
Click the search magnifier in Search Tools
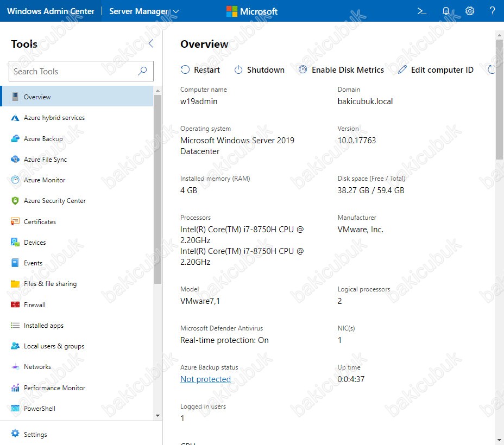(142, 71)
